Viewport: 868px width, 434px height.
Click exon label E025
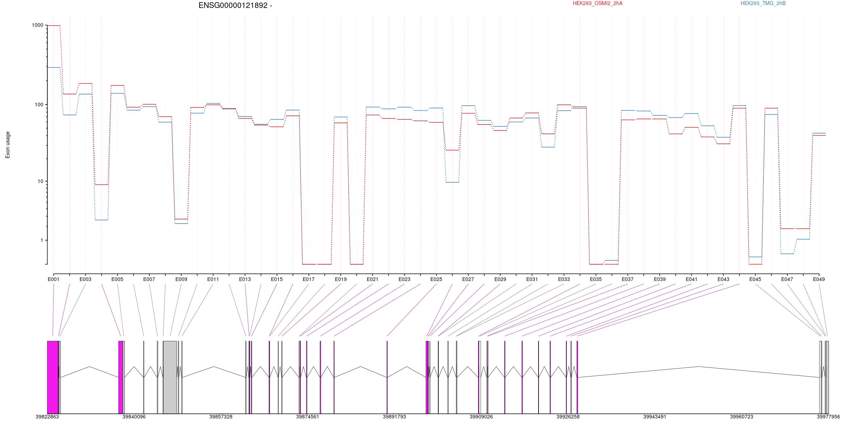coord(436,279)
